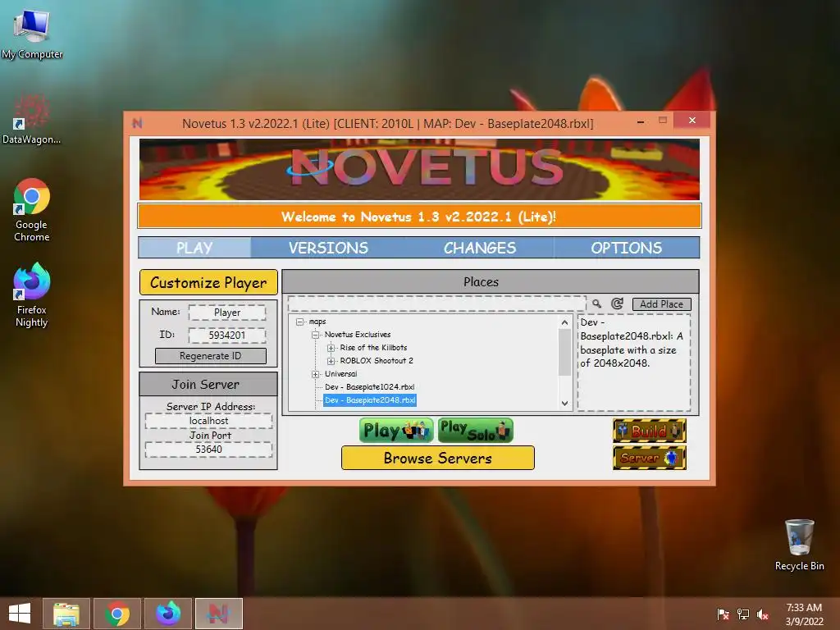The height and width of the screenshot is (630, 840).
Task: Click the taskbar clock showing 7:33 AM
Action: pos(804,608)
